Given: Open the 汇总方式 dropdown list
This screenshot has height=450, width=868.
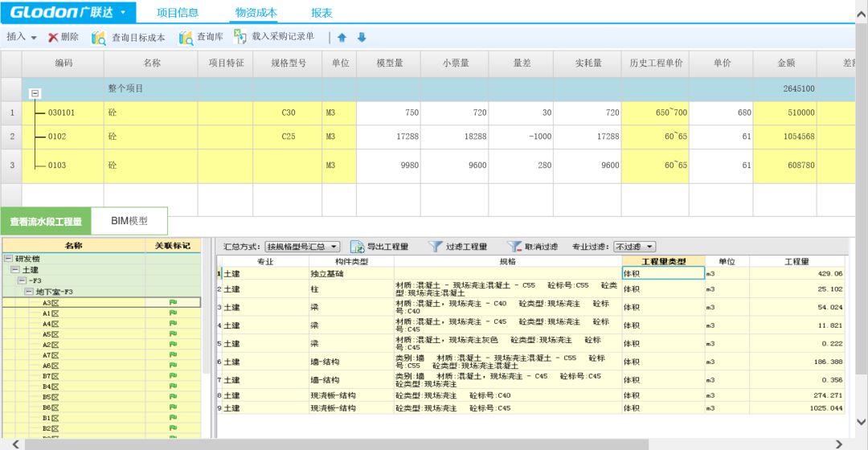Looking at the screenshot, I should [304, 247].
